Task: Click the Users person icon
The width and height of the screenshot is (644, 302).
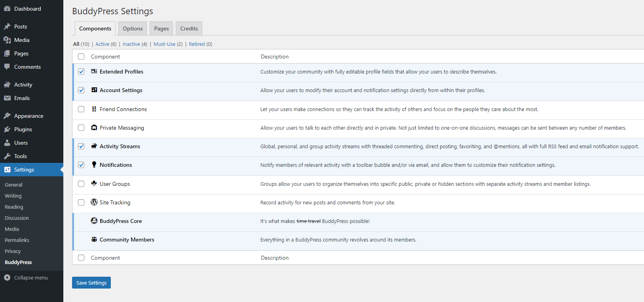Action: click(x=7, y=143)
